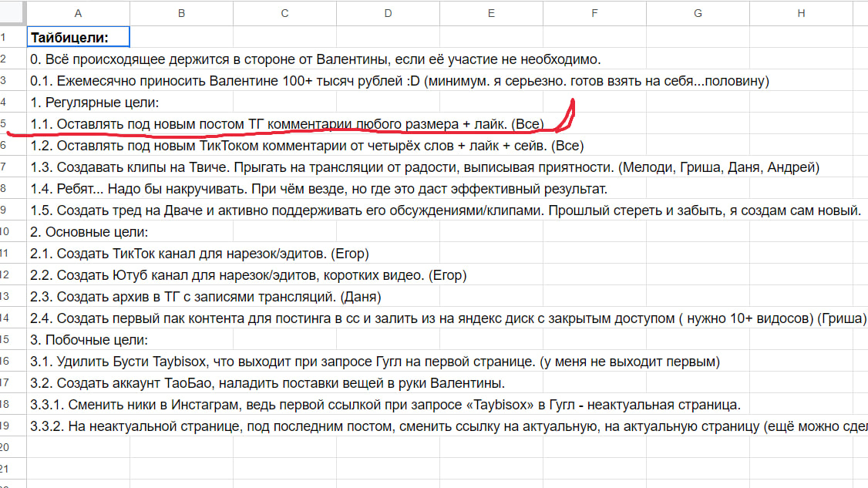Select empty cell B21
The height and width of the screenshot is (488, 868).
[x=181, y=469]
